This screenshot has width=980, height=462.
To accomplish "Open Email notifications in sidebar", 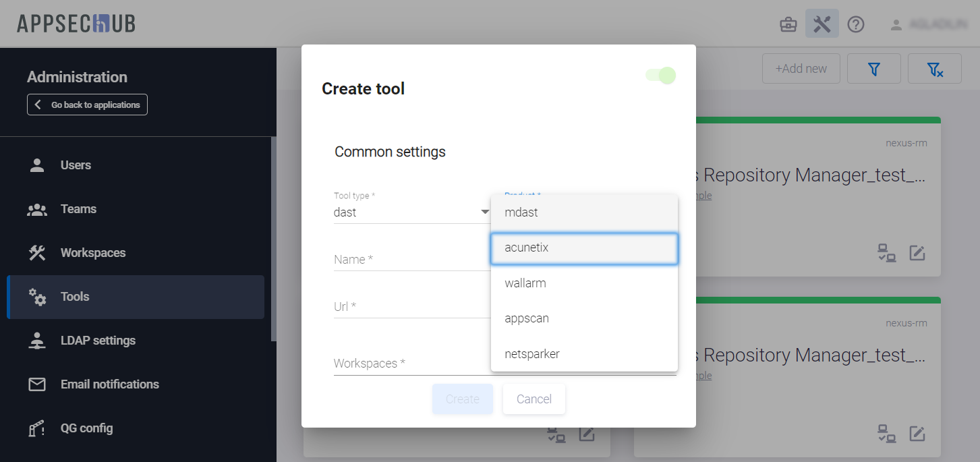I will 109,384.
